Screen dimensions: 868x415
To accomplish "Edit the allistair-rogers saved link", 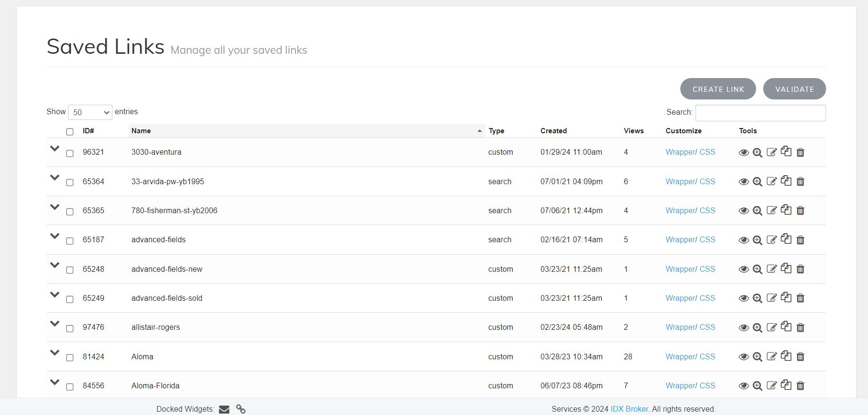I will 772,327.
